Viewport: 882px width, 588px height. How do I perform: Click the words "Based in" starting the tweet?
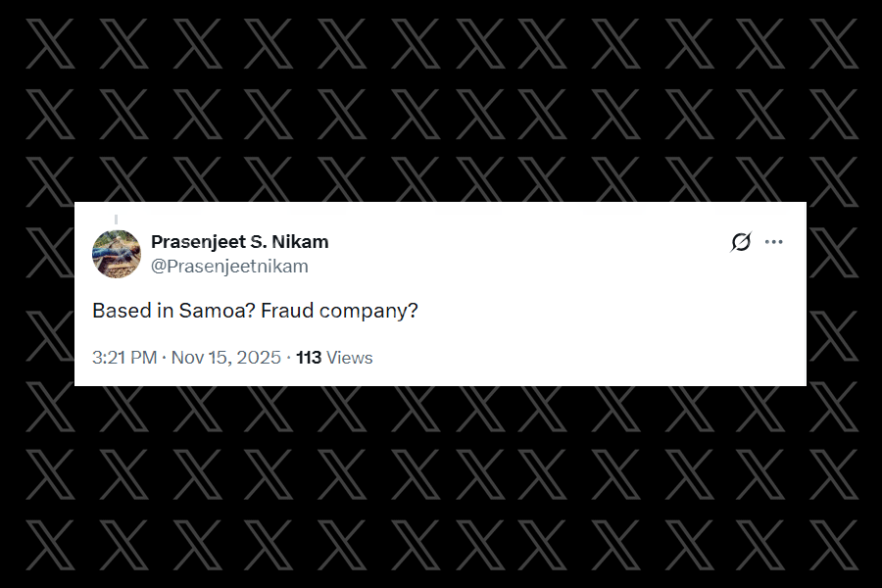click(x=133, y=311)
